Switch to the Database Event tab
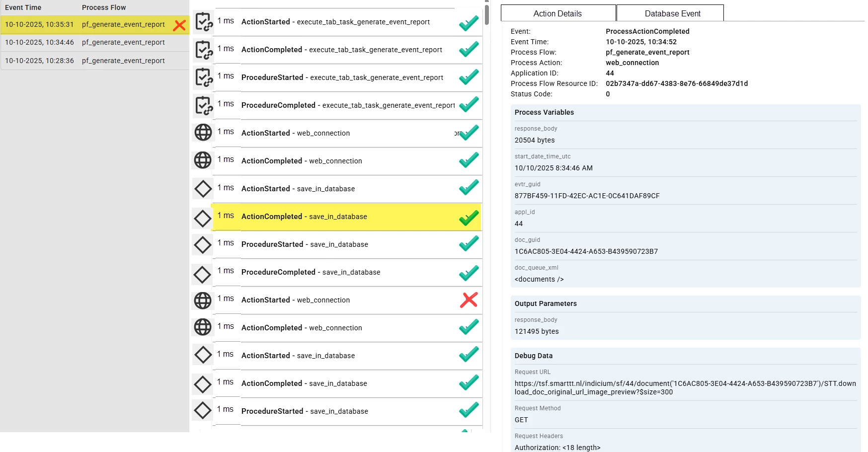Viewport: 868px width, 452px height. [672, 13]
